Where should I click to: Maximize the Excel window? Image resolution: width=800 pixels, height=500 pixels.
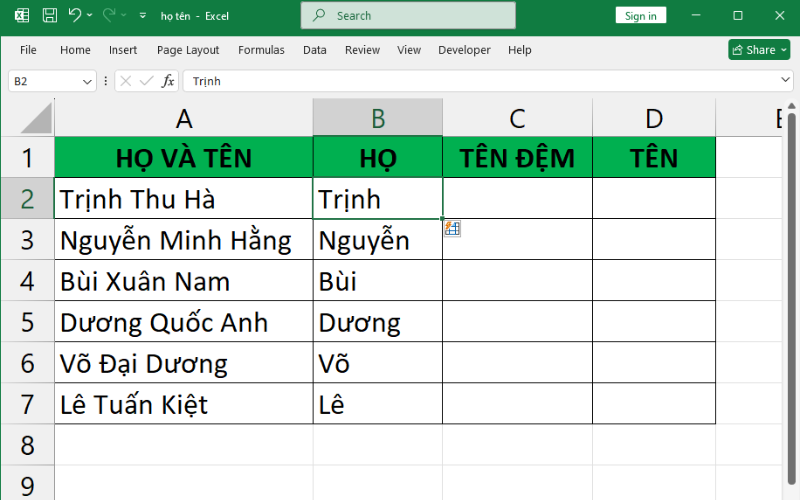click(738, 16)
